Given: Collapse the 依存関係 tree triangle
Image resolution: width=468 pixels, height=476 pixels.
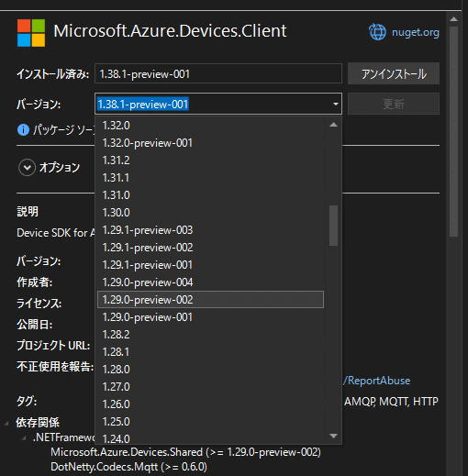Looking at the screenshot, I should click(x=6, y=424).
